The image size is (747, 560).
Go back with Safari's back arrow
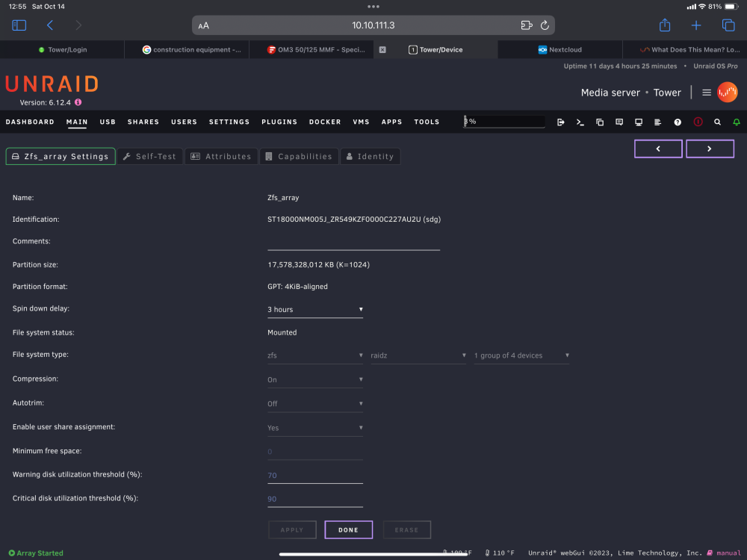(50, 25)
